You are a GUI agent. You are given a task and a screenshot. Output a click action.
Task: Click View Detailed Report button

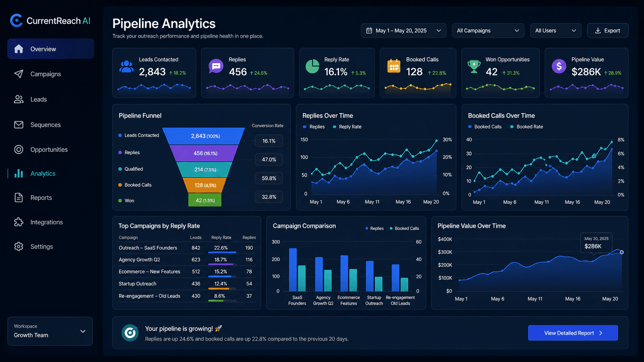pos(573,333)
